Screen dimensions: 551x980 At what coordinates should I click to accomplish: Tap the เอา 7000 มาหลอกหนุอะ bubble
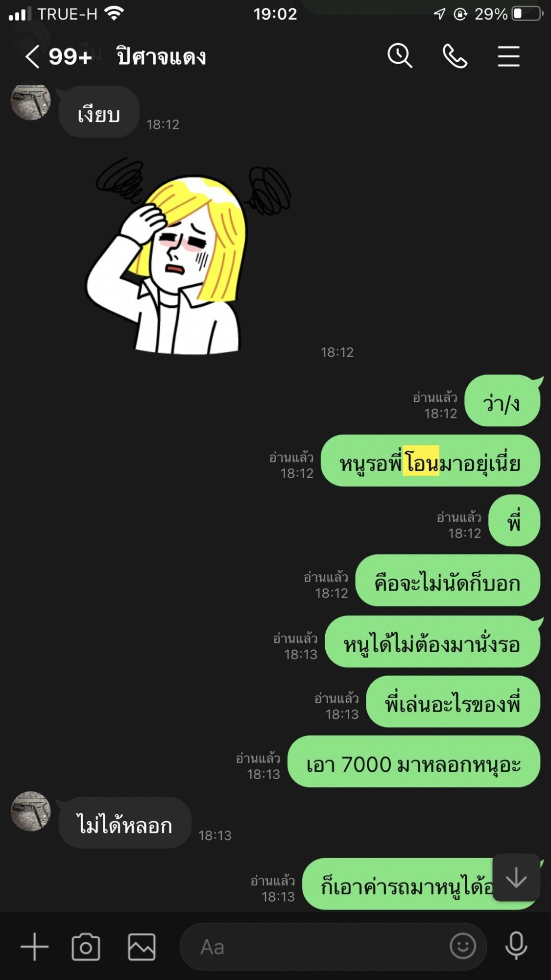point(414,762)
